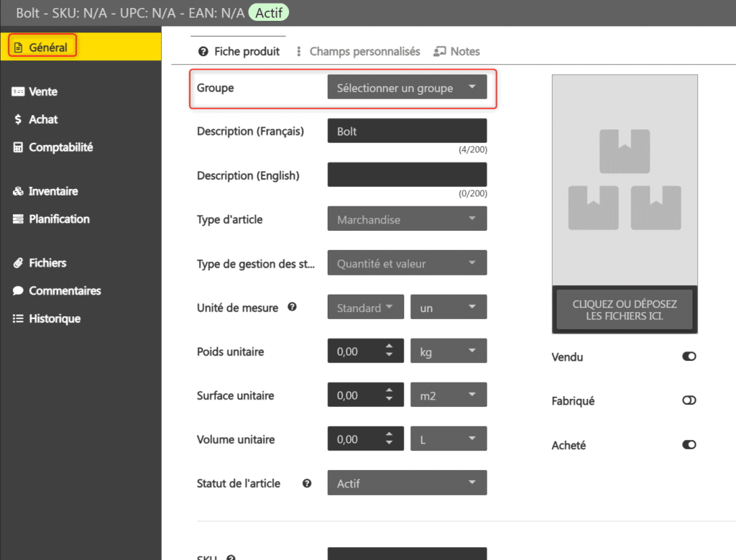This screenshot has width=736, height=560.
Task: Click the Inventaire boxes icon
Action: coord(18,192)
